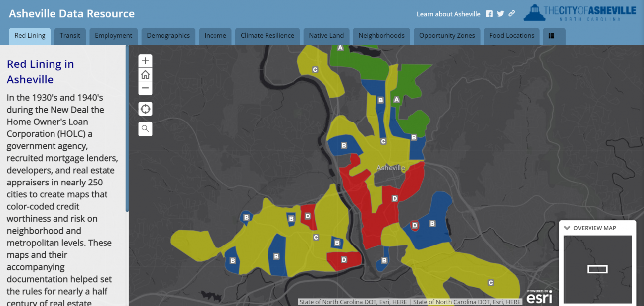
Task: Click the Red Lining in Asheville heading
Action: (40, 72)
